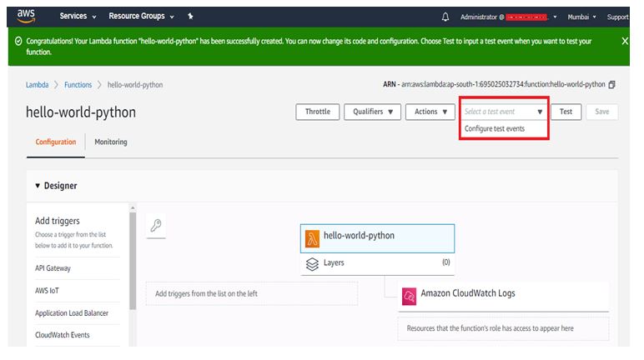Switch to the Configuration tab
The height and width of the screenshot is (360, 644).
pos(55,142)
